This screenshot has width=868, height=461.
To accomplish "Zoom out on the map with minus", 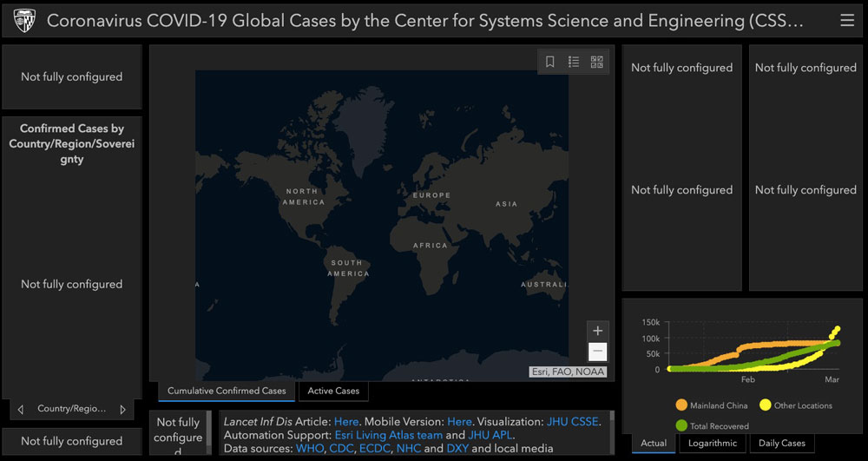I will (x=597, y=352).
